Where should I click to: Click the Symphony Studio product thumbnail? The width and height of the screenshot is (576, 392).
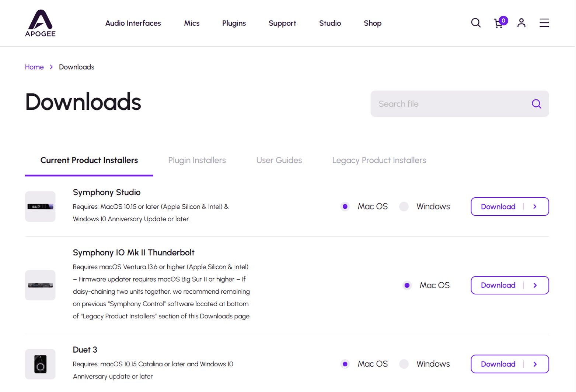pyautogui.click(x=40, y=206)
